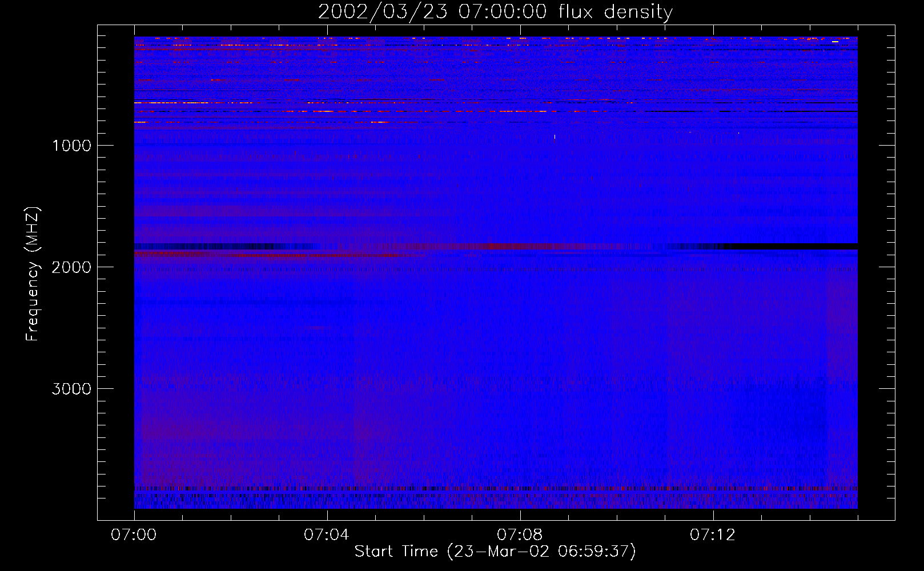This screenshot has width=924, height=571.
Task: Select the 1000 frequency axis label
Action: 71,146
